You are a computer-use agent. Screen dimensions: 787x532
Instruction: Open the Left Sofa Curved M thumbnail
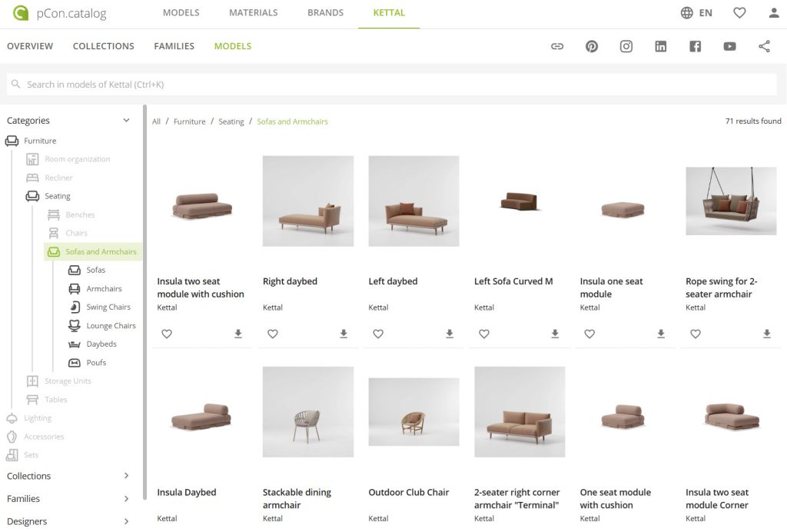click(520, 201)
